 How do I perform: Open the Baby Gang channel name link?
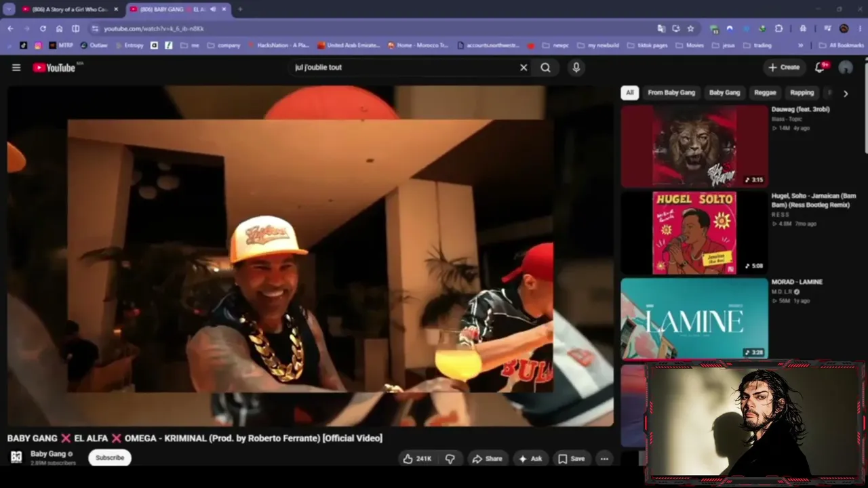48,454
